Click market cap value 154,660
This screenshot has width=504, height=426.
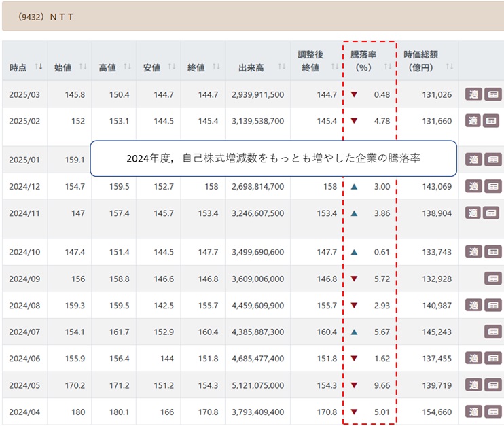[x=437, y=412]
